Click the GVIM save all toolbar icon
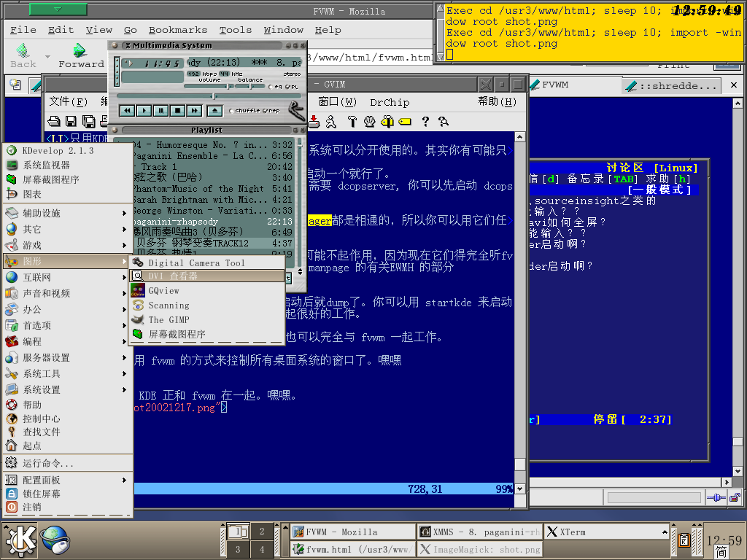The image size is (747, 560). 88,122
